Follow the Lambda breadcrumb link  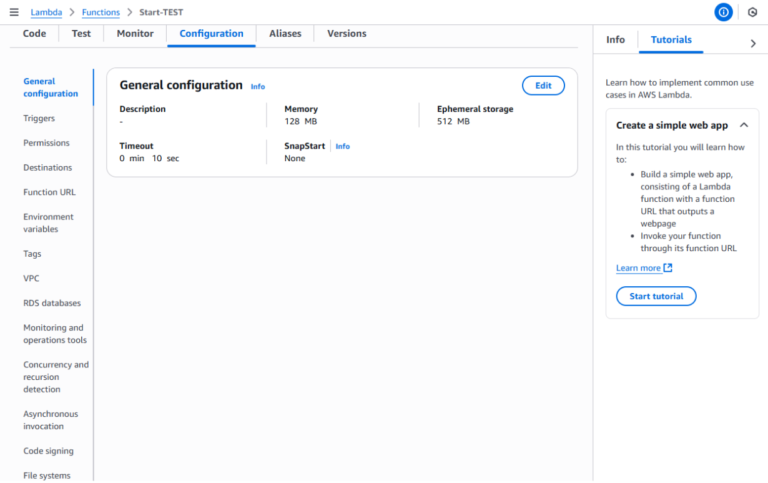tap(46, 12)
